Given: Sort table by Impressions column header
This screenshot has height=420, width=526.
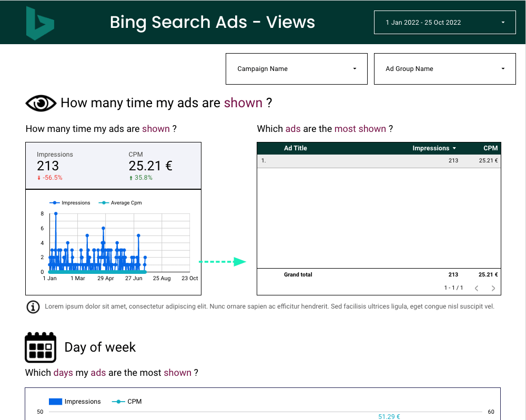Looking at the screenshot, I should [x=433, y=148].
